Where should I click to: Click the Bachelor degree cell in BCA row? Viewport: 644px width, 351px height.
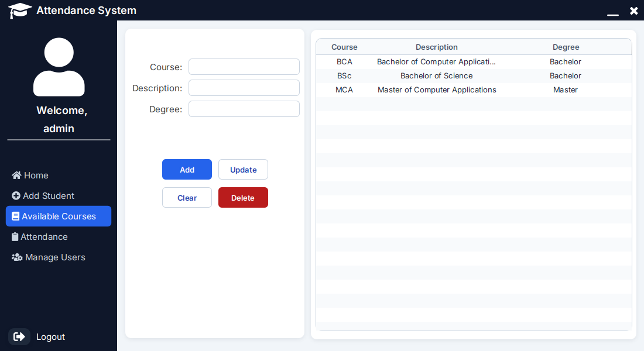pyautogui.click(x=566, y=61)
